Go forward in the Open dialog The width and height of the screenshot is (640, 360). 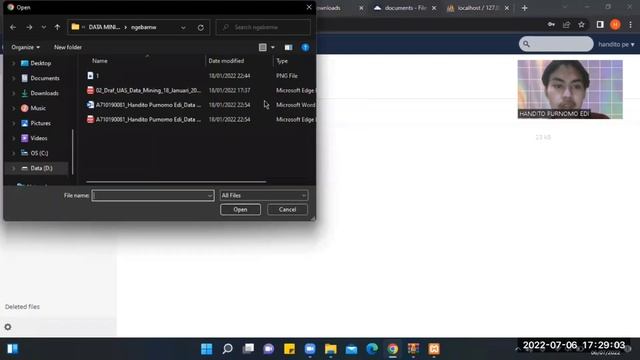pyautogui.click(x=29, y=27)
